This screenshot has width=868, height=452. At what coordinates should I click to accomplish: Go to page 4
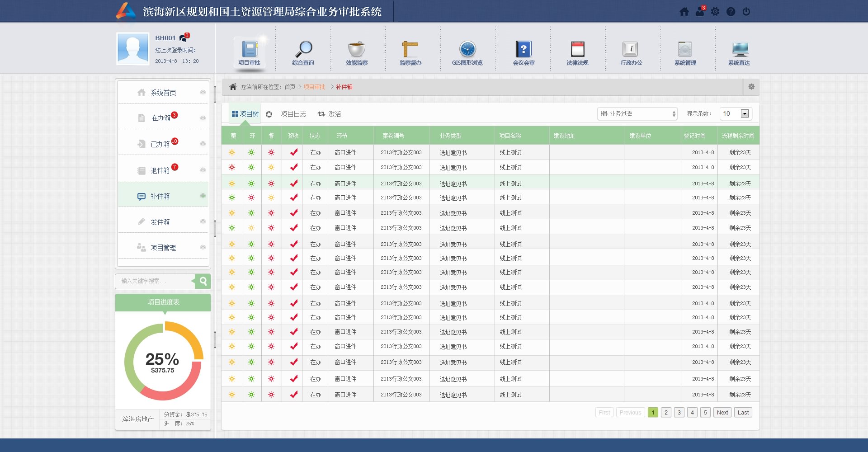(x=692, y=412)
